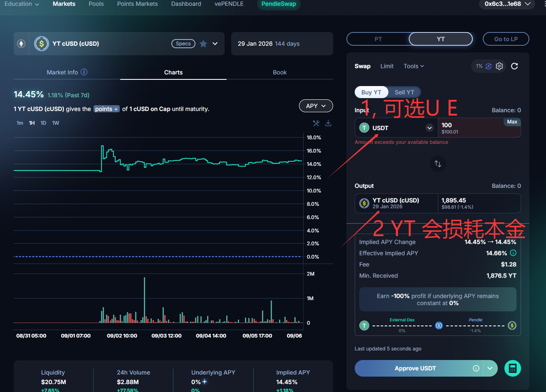Screen dimensions: 546x392
Task: Click Effective Implied APY info icon
Action: coord(513,253)
